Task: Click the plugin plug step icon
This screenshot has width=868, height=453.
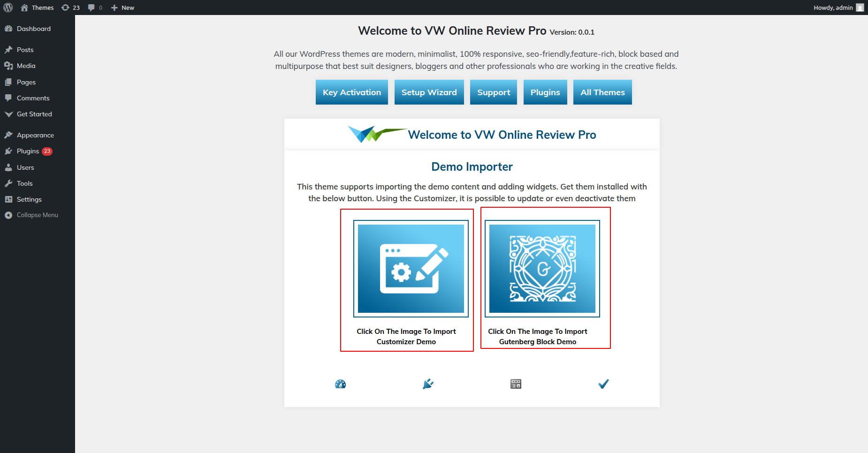Action: (x=428, y=384)
